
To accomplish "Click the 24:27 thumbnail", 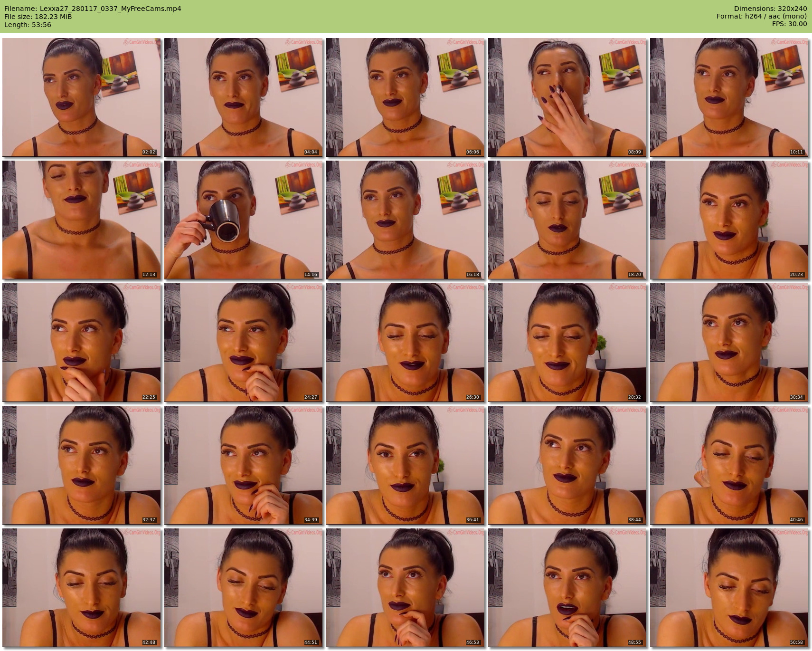I will pyautogui.click(x=244, y=343).
